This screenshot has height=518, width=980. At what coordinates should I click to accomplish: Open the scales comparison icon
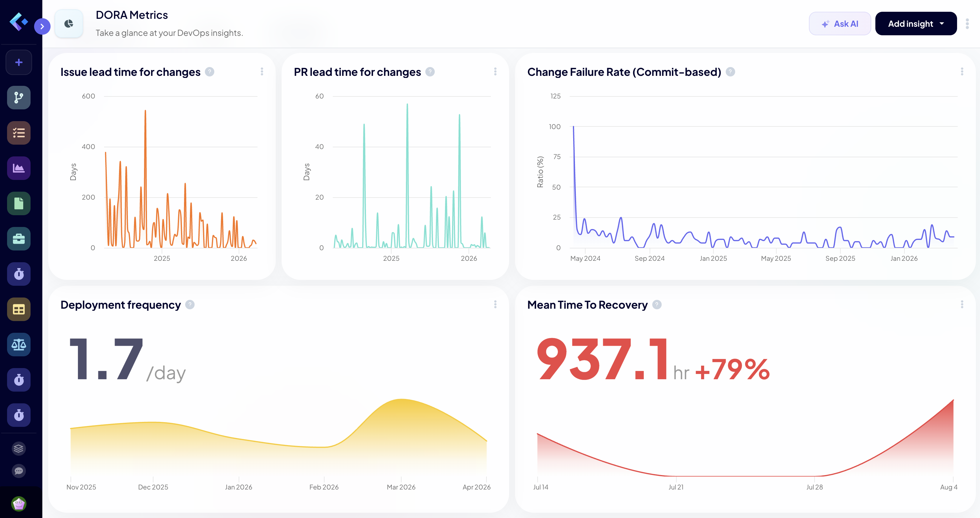[x=19, y=345]
